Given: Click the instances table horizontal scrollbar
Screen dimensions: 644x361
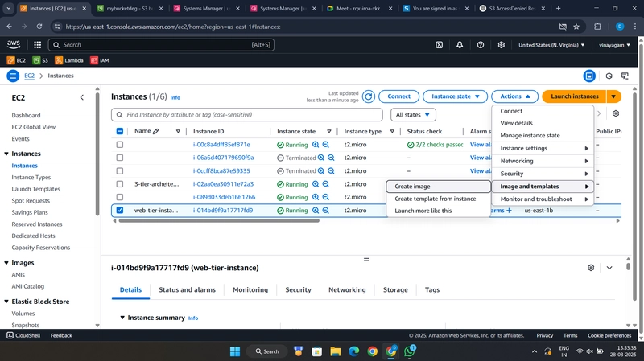Looking at the screenshot, I should tap(219, 221).
